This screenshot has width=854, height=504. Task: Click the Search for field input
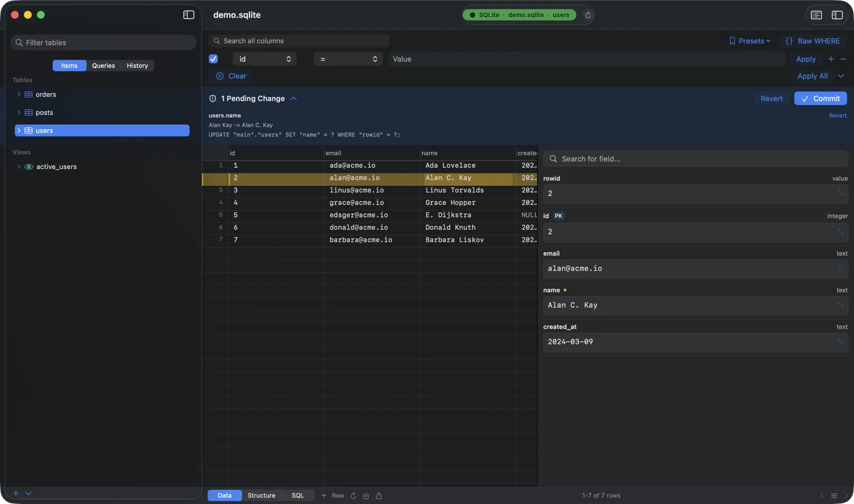tap(695, 159)
